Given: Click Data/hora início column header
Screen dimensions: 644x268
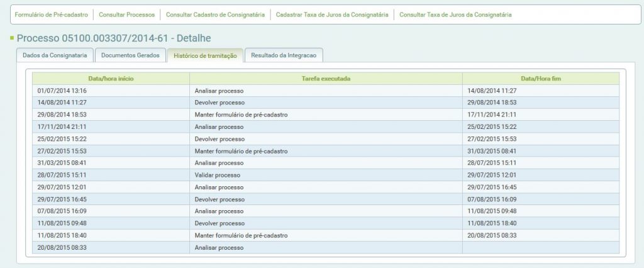Looking at the screenshot, I should click(111, 79).
